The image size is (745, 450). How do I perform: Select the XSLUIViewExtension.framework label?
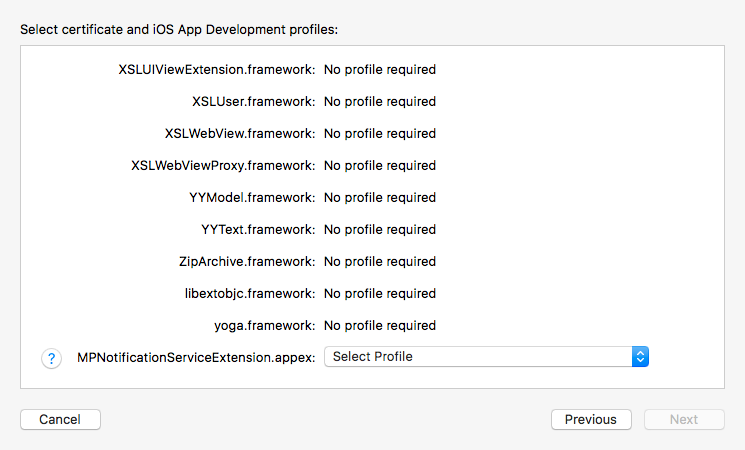[x=217, y=70]
